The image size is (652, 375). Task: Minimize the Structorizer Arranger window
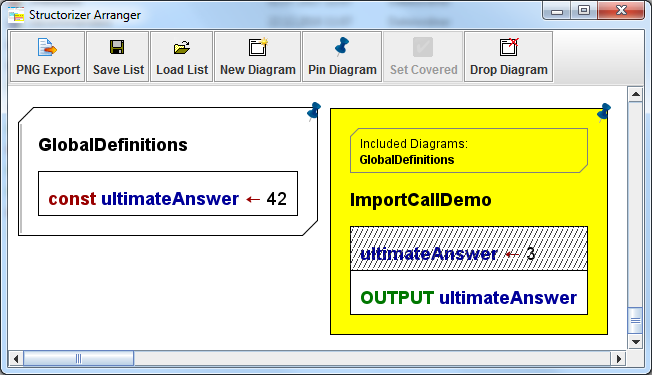tap(557, 11)
